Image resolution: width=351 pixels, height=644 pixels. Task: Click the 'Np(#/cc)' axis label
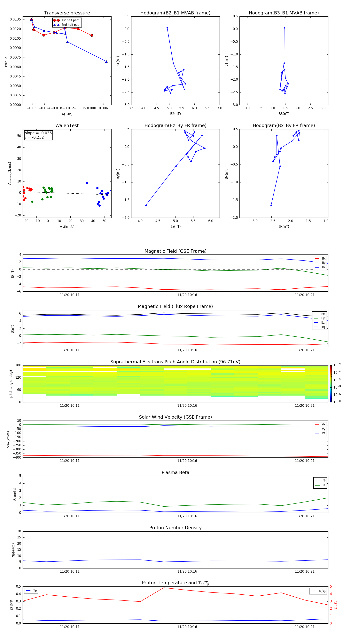tap(13, 550)
